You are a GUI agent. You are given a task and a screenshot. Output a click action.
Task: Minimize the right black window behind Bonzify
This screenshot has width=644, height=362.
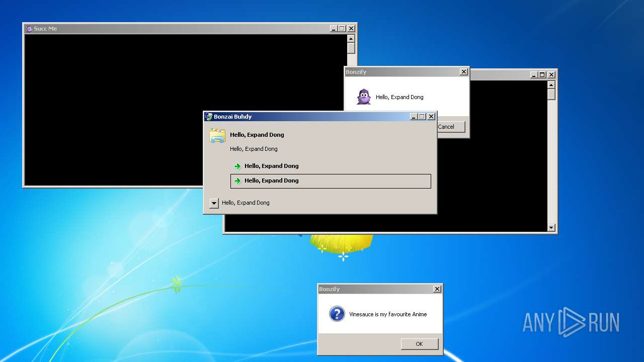[534, 75]
